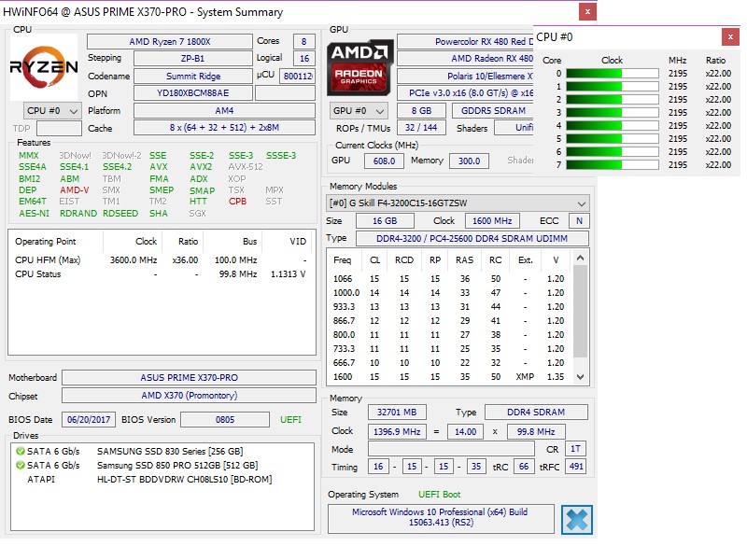
Task: Click the AMD Ryzen 7 1800X name field
Action: coord(170,41)
